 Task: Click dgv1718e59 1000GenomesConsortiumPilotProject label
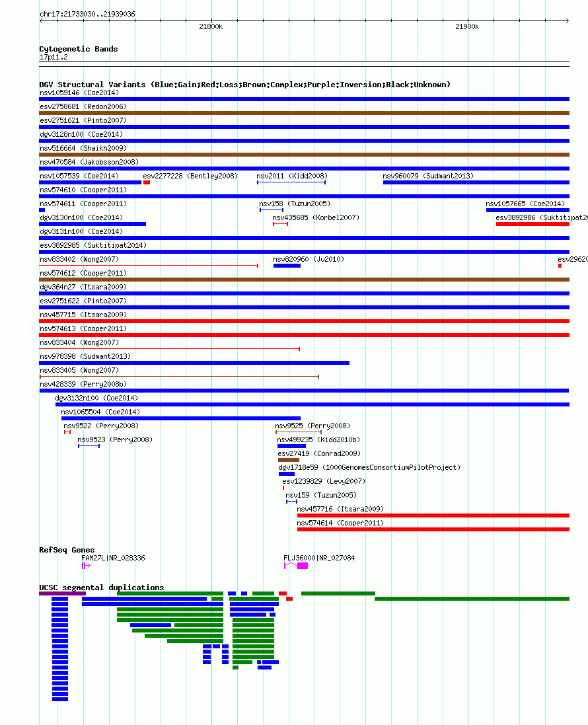[x=369, y=467]
